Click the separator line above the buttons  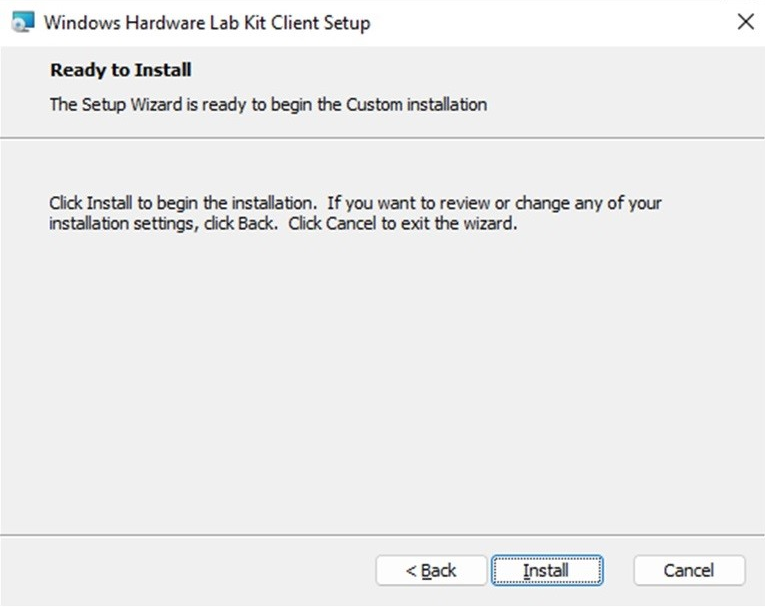382,535
